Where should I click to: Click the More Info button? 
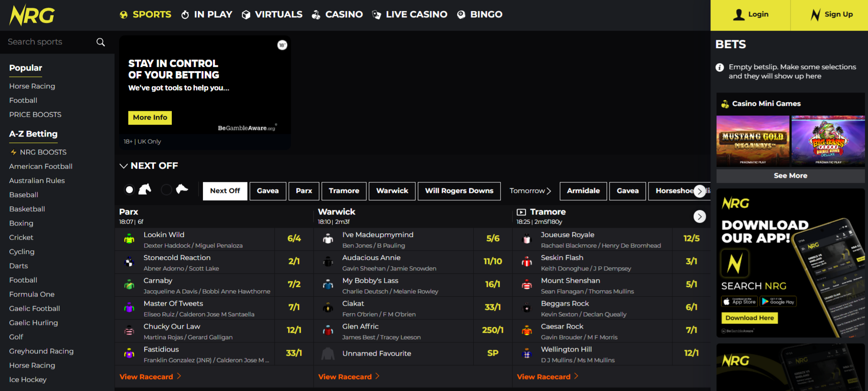click(x=150, y=118)
